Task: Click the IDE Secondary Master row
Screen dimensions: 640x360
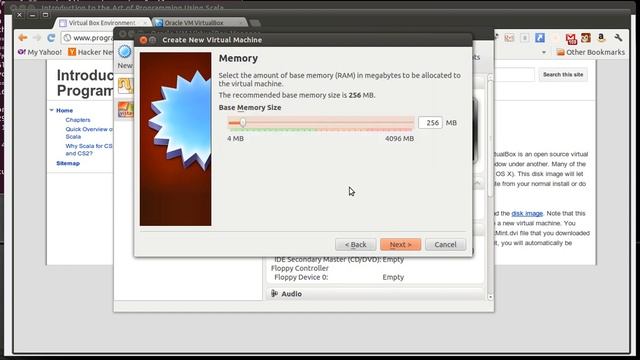Action: [339, 260]
